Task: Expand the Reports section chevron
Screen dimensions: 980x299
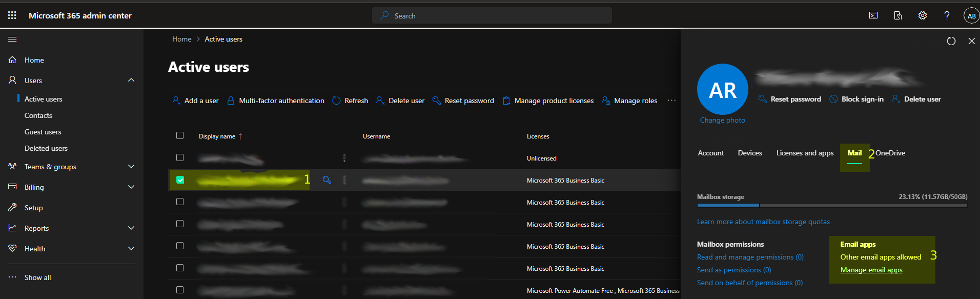Action: (131, 228)
